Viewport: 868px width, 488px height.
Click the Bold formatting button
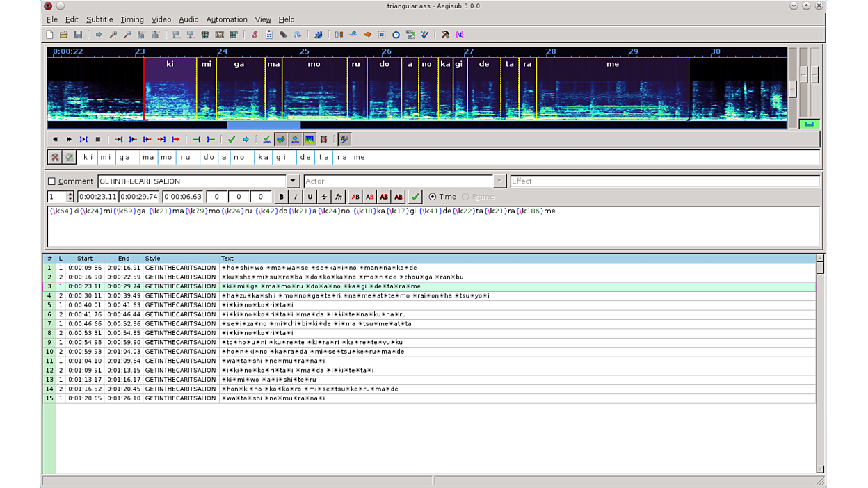281,197
